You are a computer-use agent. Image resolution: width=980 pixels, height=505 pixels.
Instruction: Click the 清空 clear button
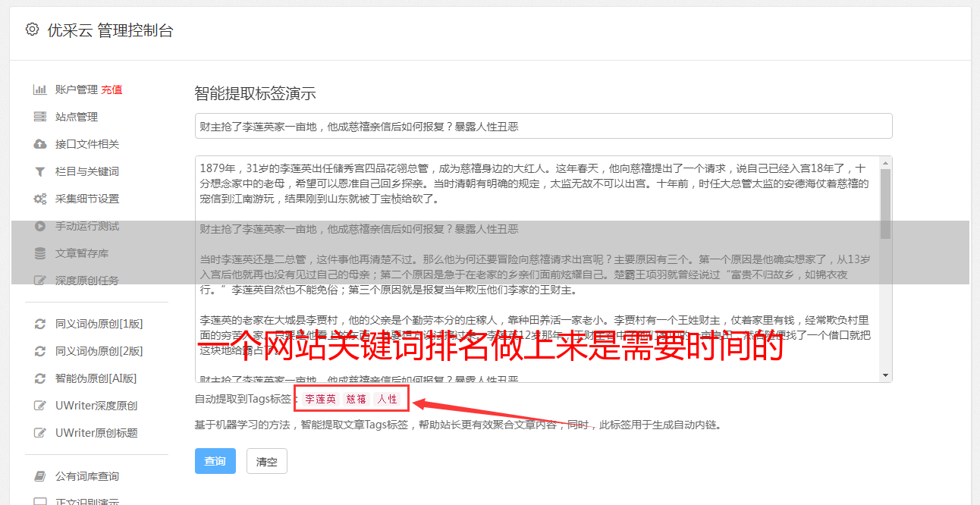tap(267, 461)
